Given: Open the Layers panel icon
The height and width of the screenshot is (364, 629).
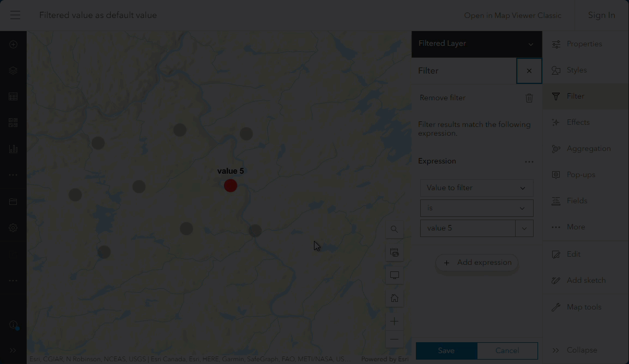Looking at the screenshot, I should (x=13, y=70).
